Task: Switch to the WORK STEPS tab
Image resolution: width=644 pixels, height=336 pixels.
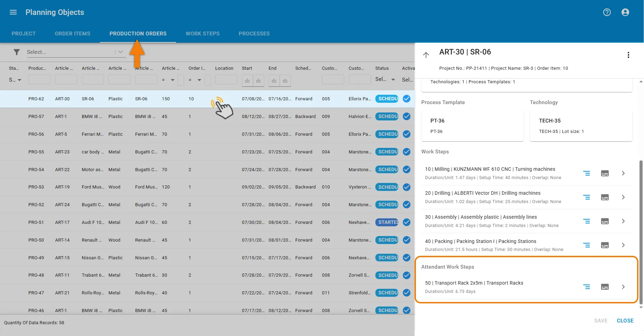Action: 202,34
